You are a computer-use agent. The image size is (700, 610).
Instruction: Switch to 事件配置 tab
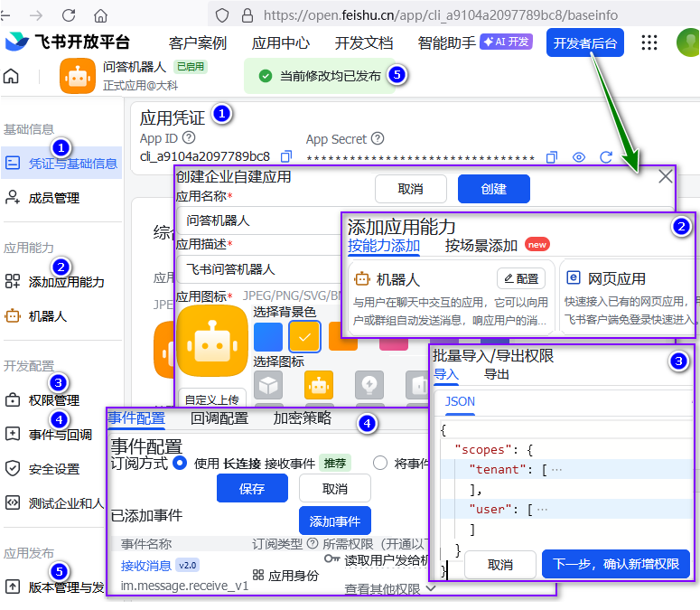click(136, 418)
